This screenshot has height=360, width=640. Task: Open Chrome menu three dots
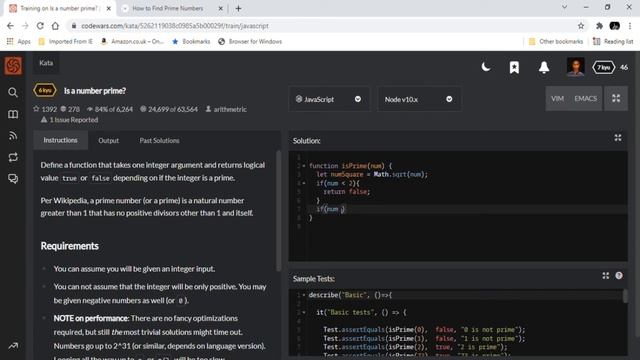click(630, 26)
